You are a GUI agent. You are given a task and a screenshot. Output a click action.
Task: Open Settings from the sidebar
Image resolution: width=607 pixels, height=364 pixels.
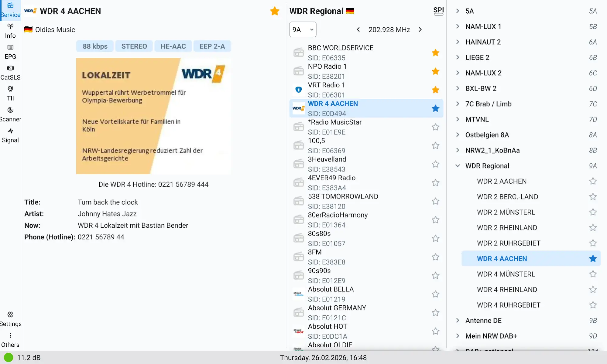pos(10,319)
